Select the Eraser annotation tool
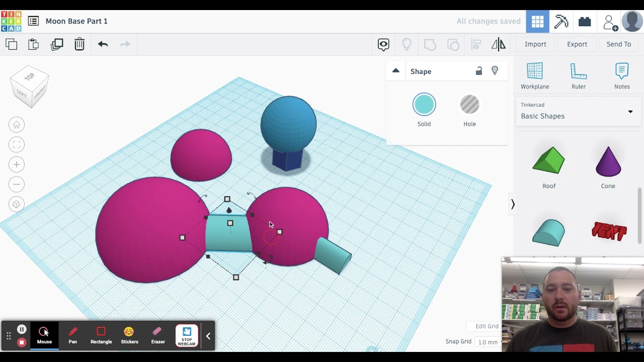The width and height of the screenshot is (644, 362). (158, 335)
